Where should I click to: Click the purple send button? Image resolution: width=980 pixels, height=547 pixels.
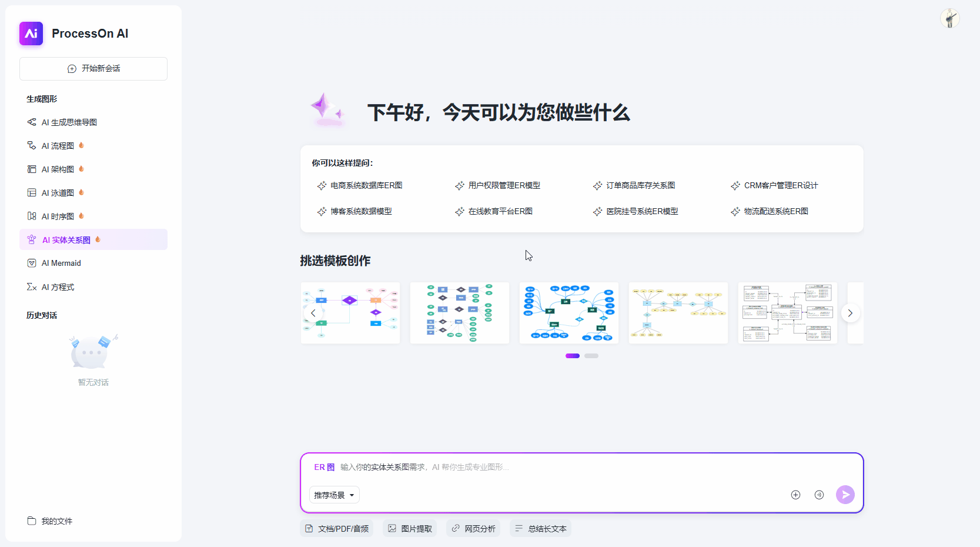click(845, 495)
